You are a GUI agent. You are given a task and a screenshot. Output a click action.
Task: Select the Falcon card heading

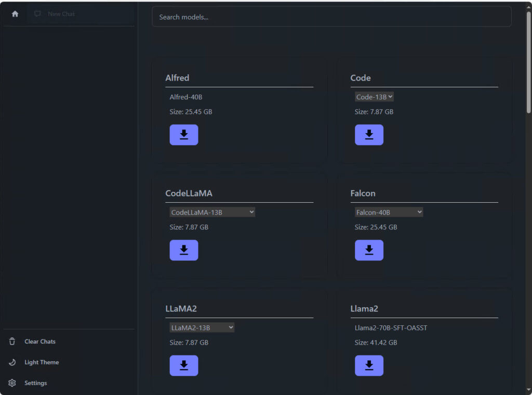(x=363, y=193)
